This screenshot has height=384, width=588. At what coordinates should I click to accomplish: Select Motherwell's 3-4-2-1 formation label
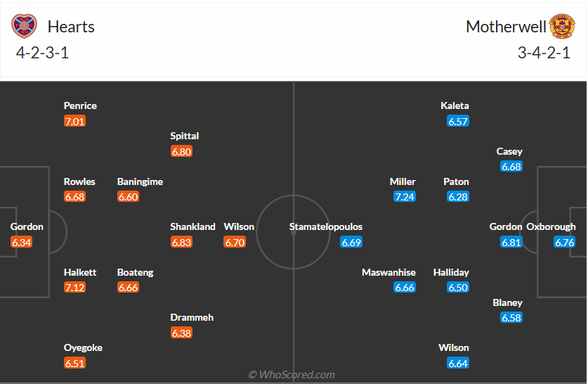544,53
